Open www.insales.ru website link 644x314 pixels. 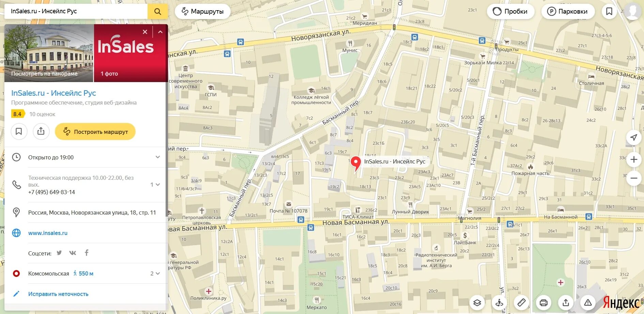click(x=48, y=233)
